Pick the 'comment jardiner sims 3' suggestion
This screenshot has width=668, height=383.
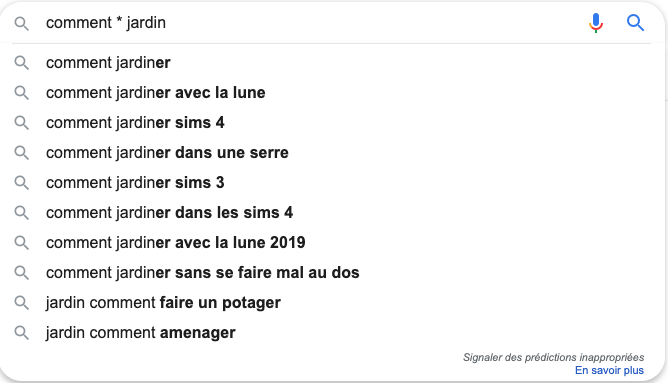332,182
